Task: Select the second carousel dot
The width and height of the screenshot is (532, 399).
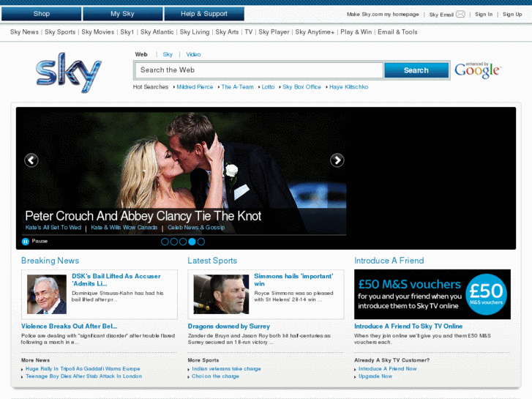Action: pos(174,242)
